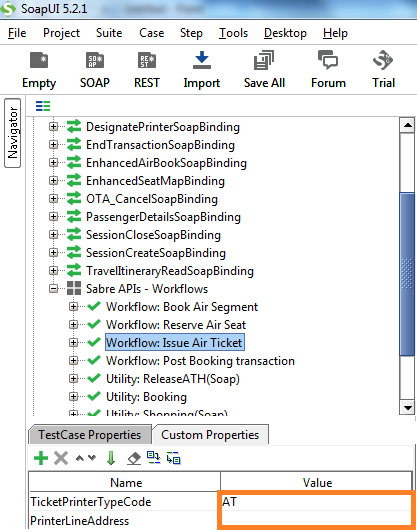Open the Project menu

(x=61, y=33)
